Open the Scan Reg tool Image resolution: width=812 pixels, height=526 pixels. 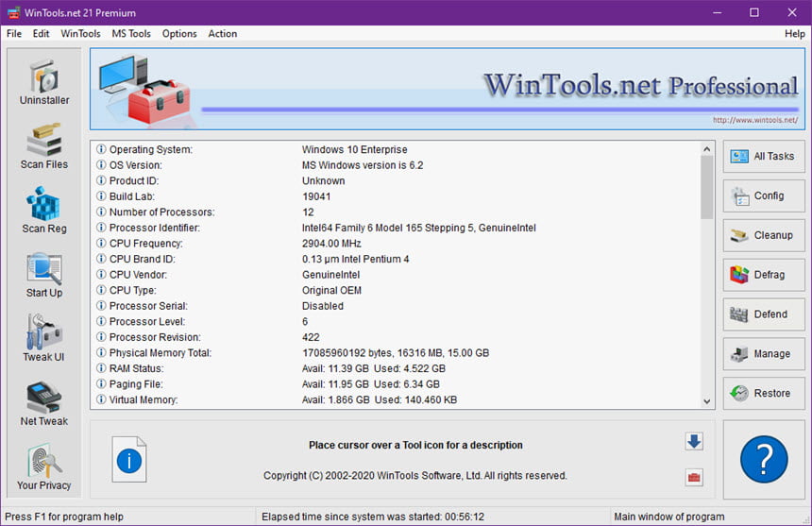tap(44, 211)
